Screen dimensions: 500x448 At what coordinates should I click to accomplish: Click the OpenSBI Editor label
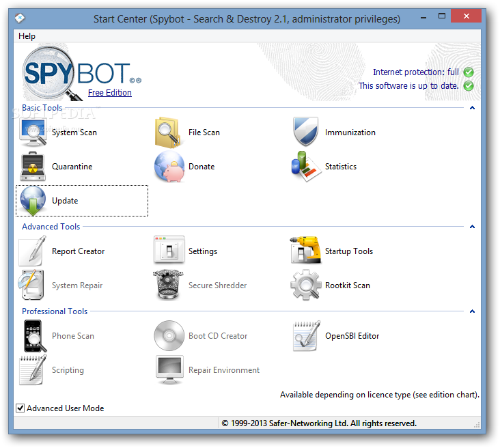(x=352, y=336)
